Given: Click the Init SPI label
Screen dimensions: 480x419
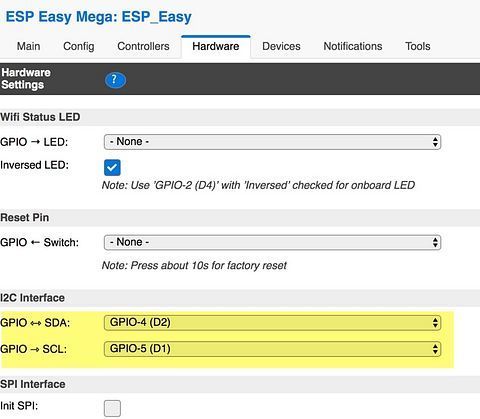Looking at the screenshot, I should click(19, 406).
